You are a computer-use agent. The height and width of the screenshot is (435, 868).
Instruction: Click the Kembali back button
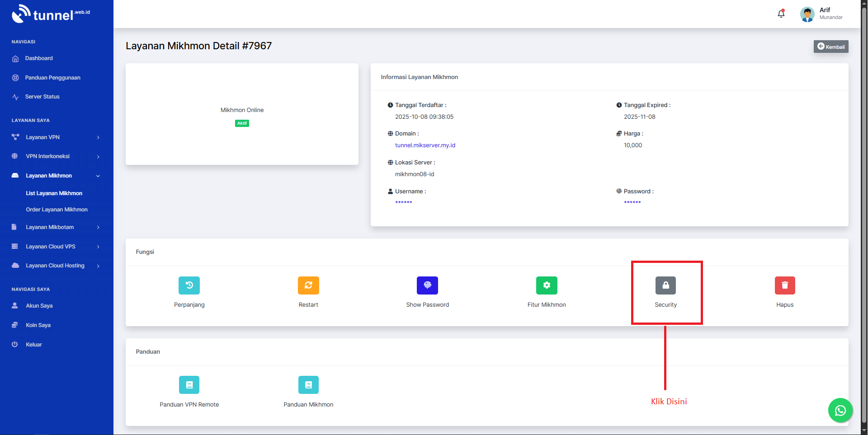[831, 47]
